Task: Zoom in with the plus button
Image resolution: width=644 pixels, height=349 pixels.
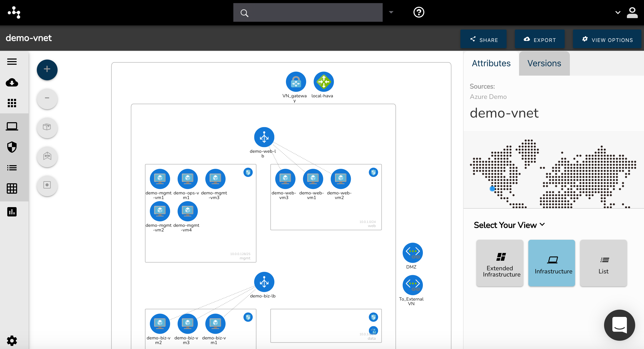Action: pyautogui.click(x=47, y=70)
